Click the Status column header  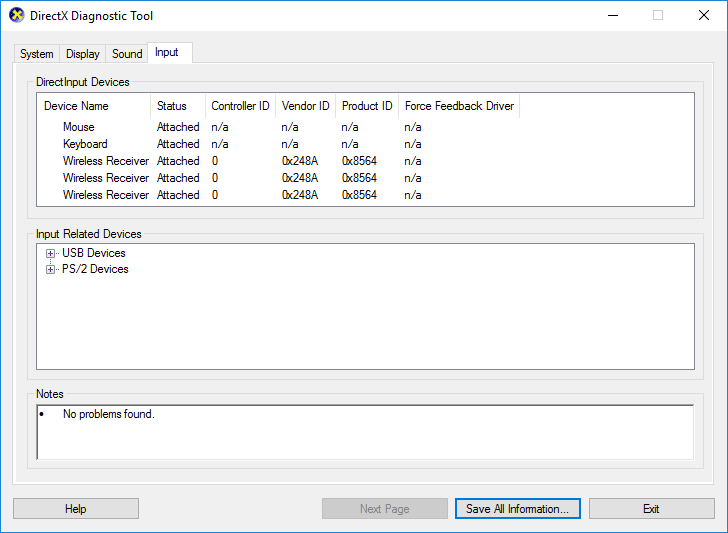pos(178,106)
